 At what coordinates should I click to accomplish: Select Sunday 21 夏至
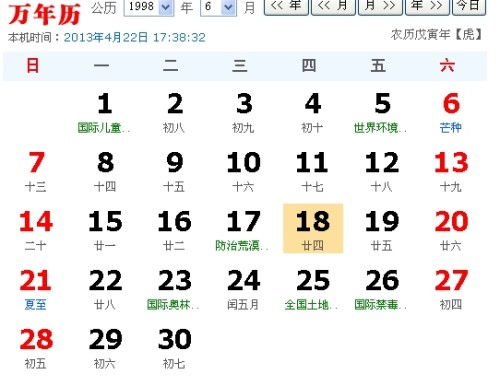click(36, 289)
